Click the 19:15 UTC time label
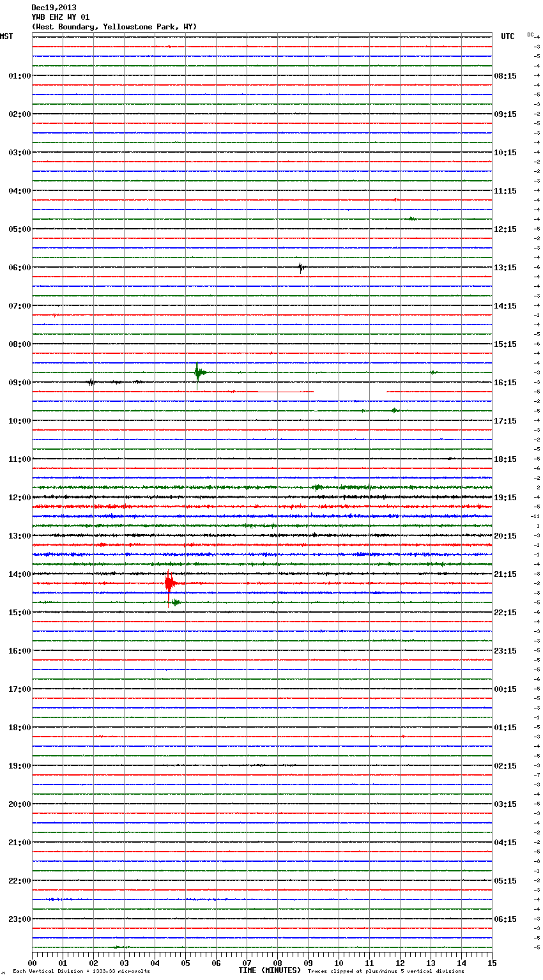Viewport: 543px width, 980px height. tap(505, 498)
